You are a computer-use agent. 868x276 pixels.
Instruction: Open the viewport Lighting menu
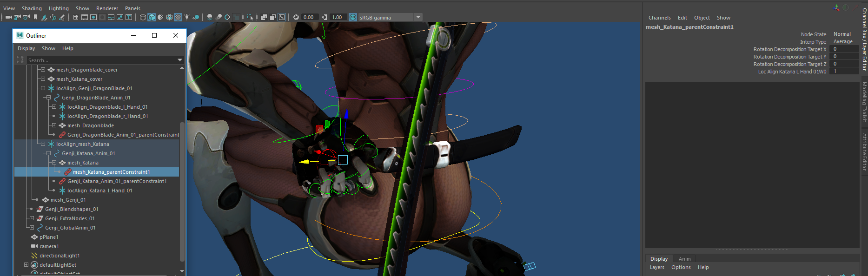pos(59,8)
